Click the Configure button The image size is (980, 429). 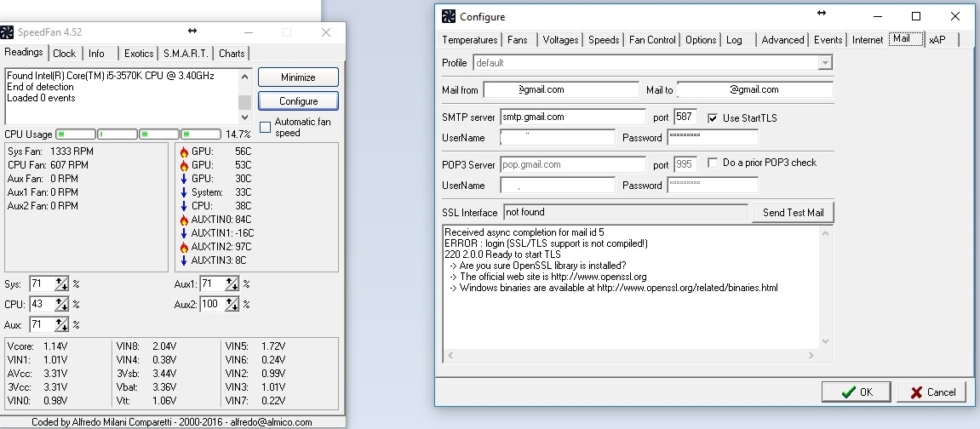(298, 101)
